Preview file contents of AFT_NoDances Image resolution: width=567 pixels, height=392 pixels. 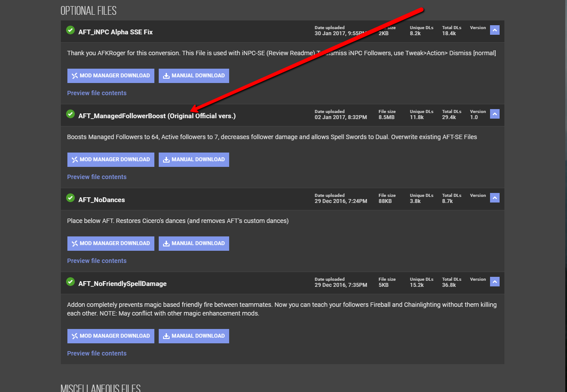point(97,261)
